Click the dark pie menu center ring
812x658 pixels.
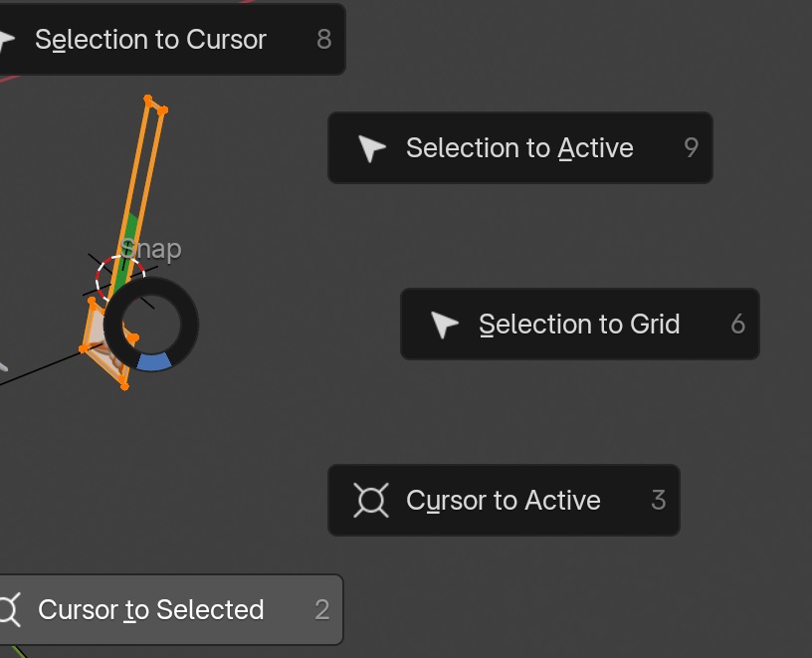click(x=151, y=325)
